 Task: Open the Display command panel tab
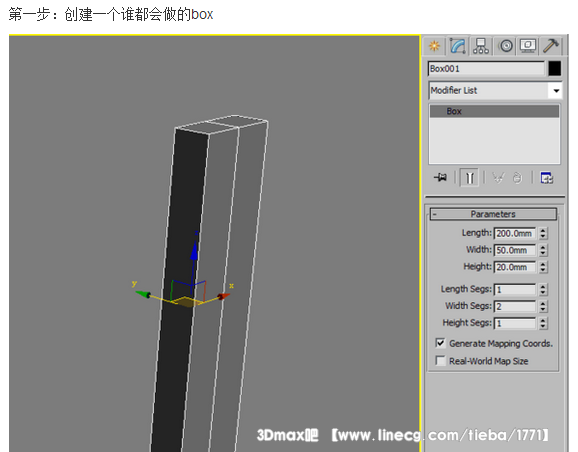[x=528, y=46]
